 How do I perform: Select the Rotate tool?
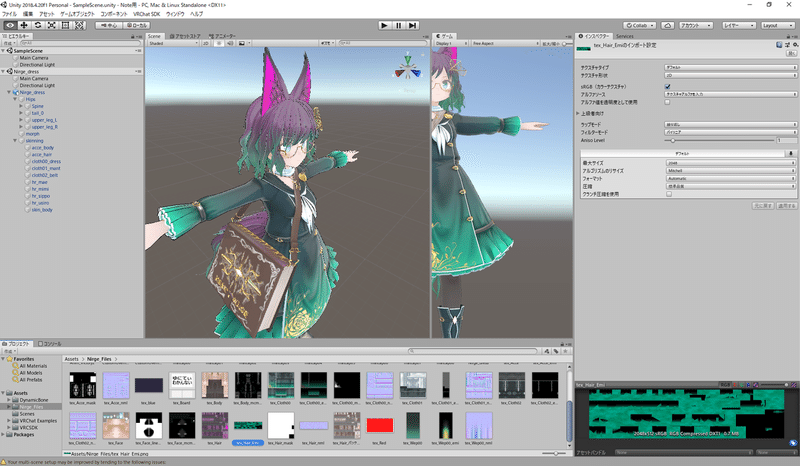[37, 25]
